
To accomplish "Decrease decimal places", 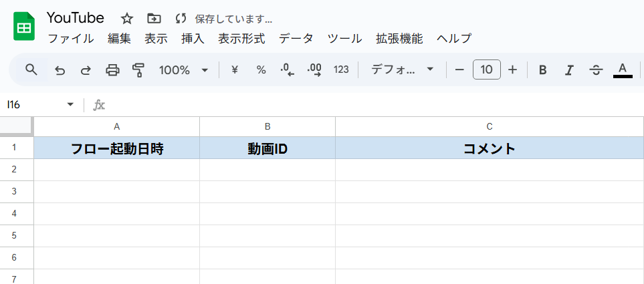I will pos(287,70).
